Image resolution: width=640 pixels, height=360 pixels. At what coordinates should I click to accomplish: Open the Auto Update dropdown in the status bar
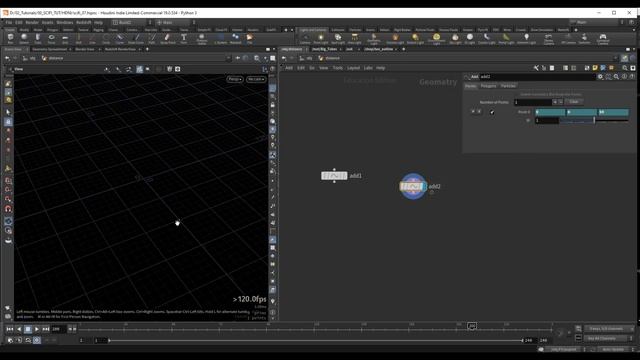(616, 349)
